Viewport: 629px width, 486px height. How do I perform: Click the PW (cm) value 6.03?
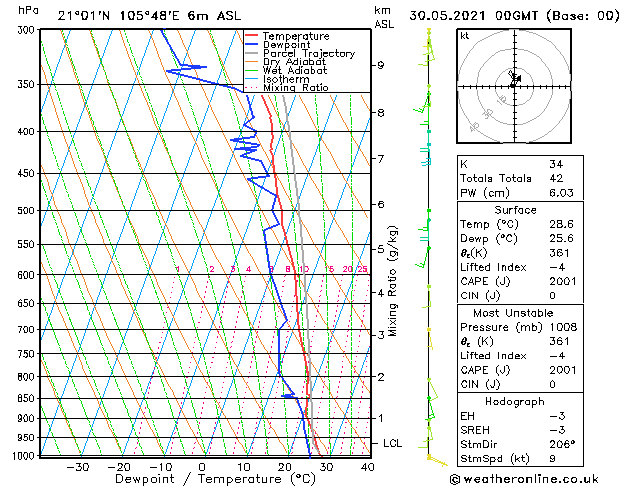[x=561, y=193]
